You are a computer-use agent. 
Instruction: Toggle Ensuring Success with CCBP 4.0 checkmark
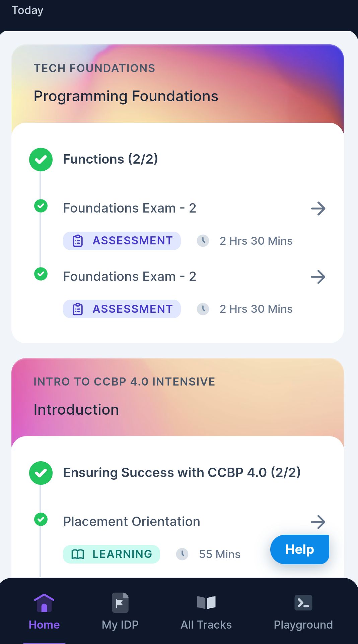(x=41, y=473)
